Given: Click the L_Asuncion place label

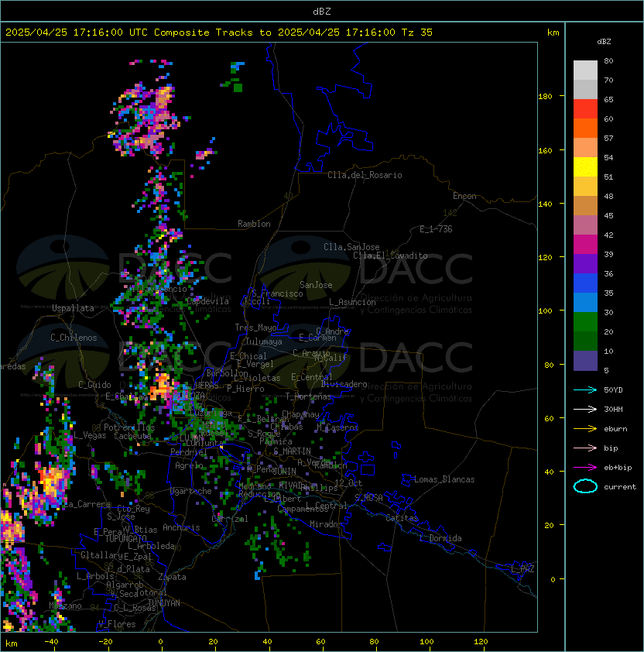Looking at the screenshot, I should click(352, 302).
